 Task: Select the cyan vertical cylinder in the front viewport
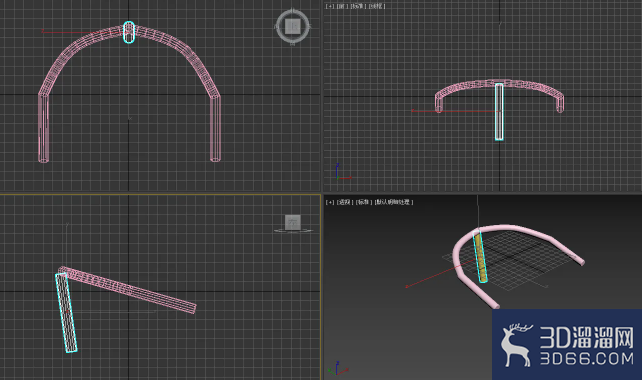coord(499,111)
